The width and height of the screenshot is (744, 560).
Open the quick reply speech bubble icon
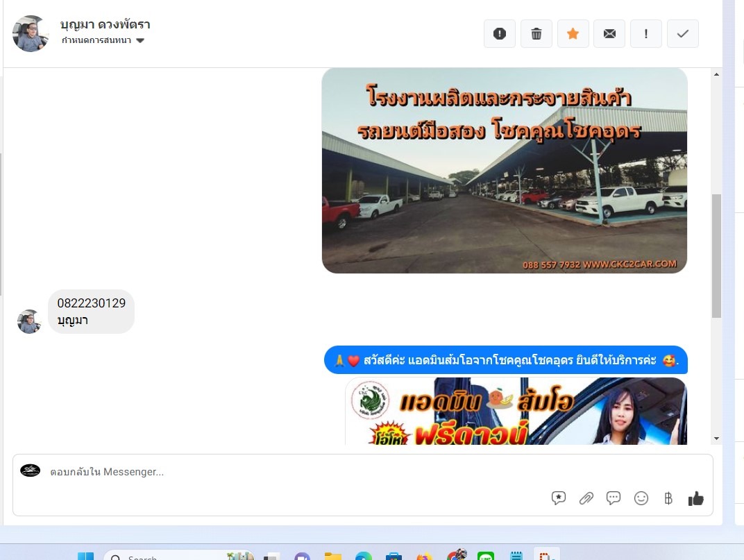coord(613,498)
